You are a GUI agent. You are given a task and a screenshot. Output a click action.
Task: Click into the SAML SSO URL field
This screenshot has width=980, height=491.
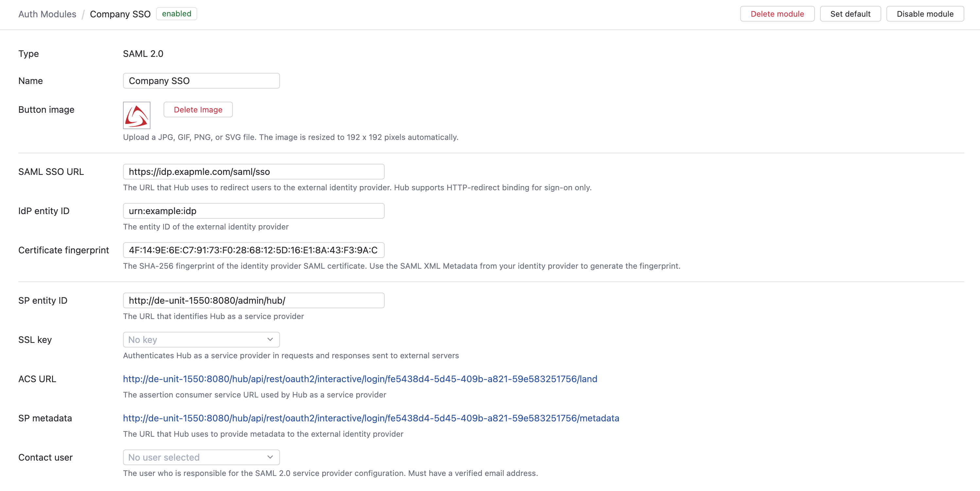(x=254, y=172)
